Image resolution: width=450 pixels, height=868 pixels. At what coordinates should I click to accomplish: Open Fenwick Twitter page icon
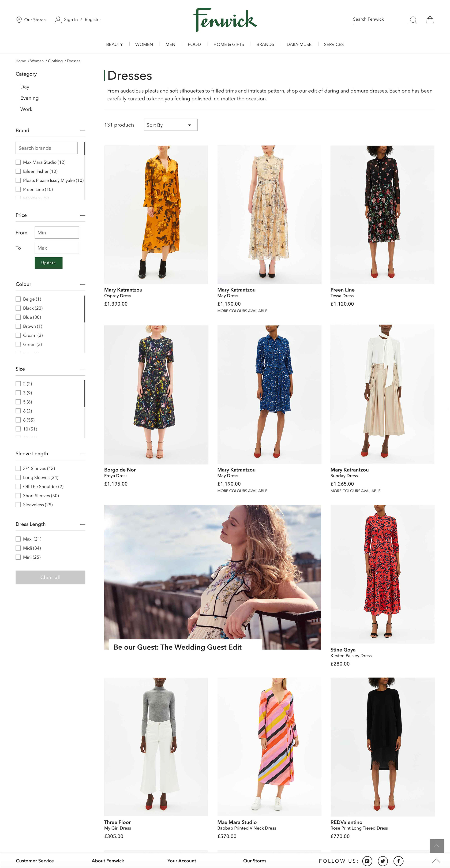click(382, 861)
